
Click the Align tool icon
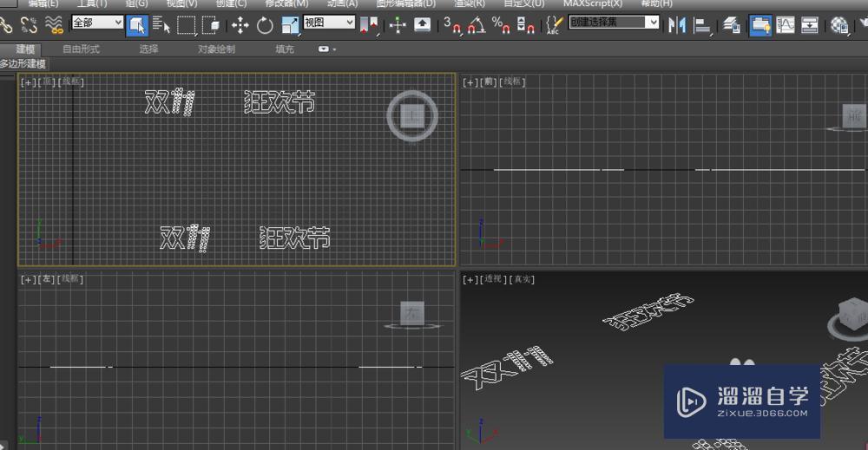click(x=702, y=25)
